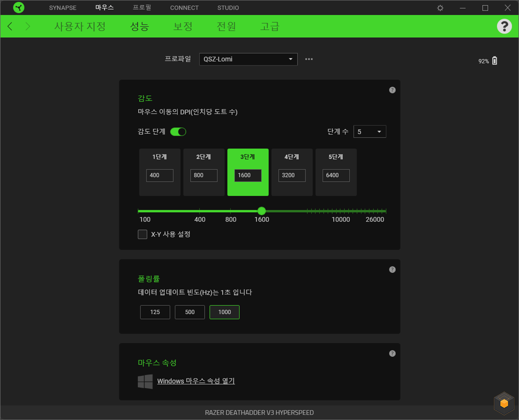Select the 2단계 DPI stage
The width and height of the screenshot is (519, 420).
pos(203,172)
